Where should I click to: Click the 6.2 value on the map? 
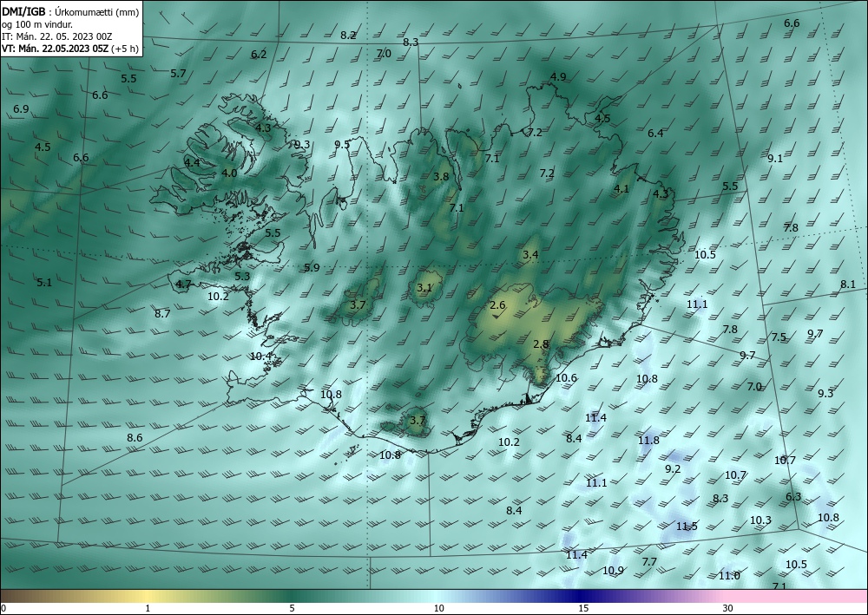pos(259,54)
